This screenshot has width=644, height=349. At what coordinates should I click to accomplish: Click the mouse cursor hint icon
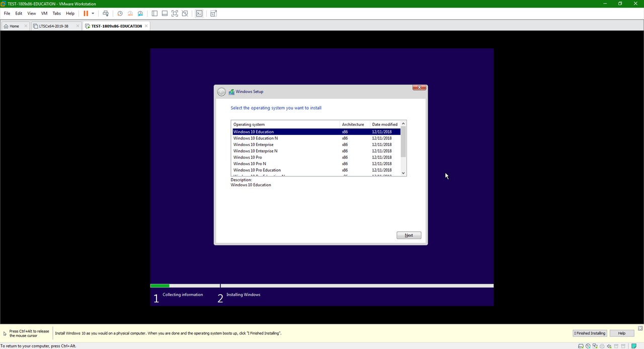(x=5, y=334)
